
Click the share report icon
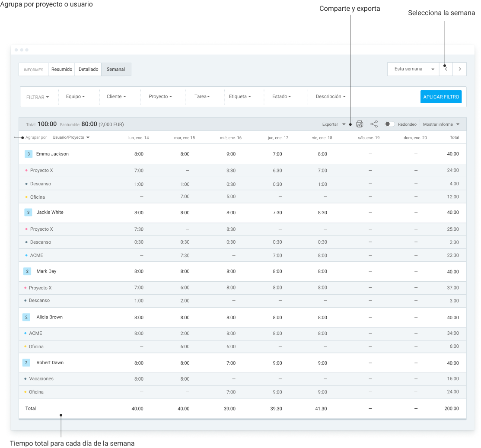click(374, 124)
